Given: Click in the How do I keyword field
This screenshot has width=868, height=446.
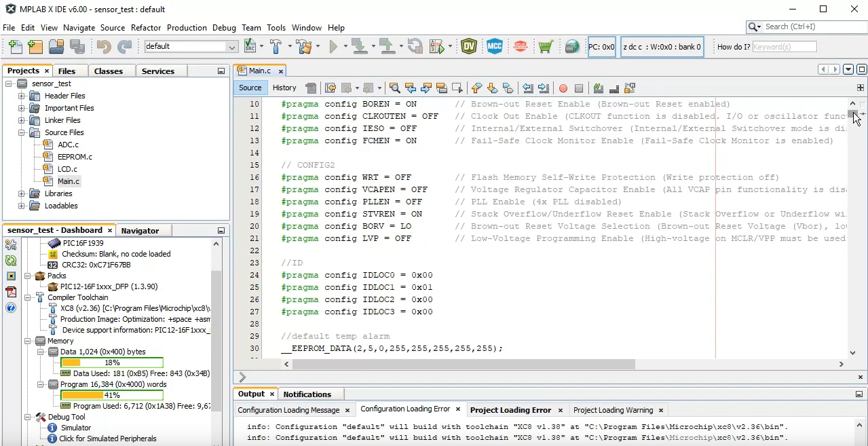Looking at the screenshot, I should pos(784,47).
